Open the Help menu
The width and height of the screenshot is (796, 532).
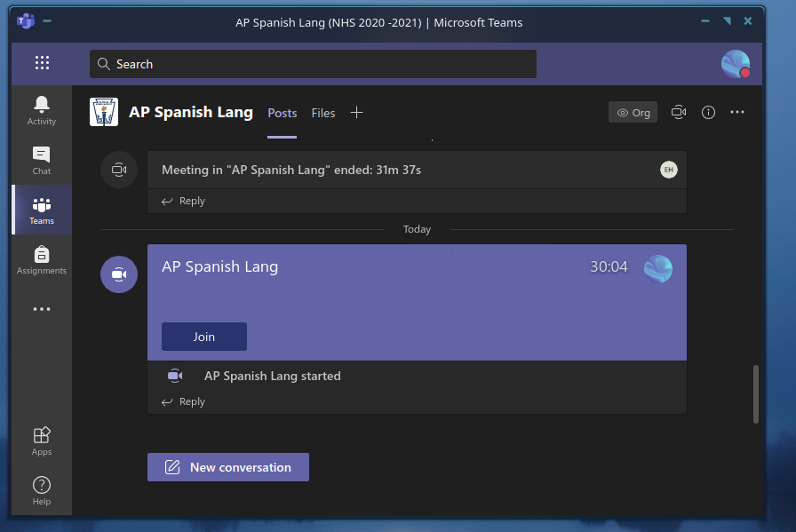(x=42, y=490)
